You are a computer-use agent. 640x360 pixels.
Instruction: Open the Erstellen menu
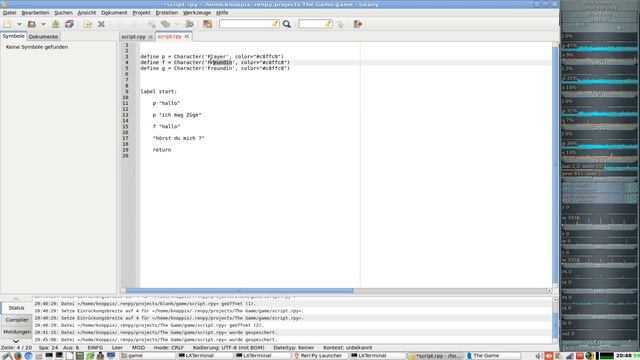pos(167,13)
